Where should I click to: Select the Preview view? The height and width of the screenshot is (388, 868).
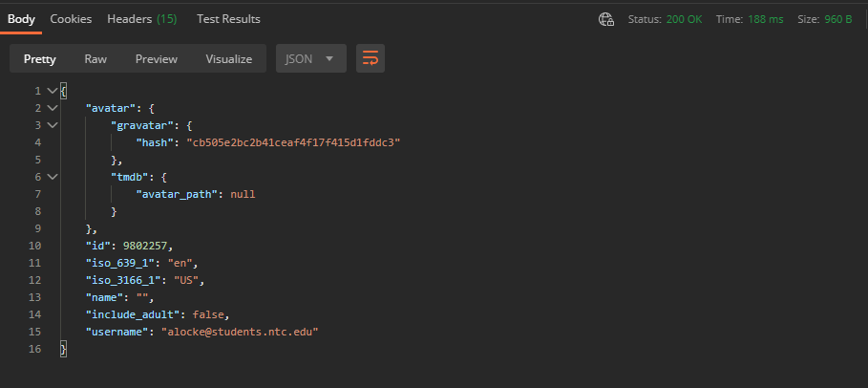pos(157,58)
